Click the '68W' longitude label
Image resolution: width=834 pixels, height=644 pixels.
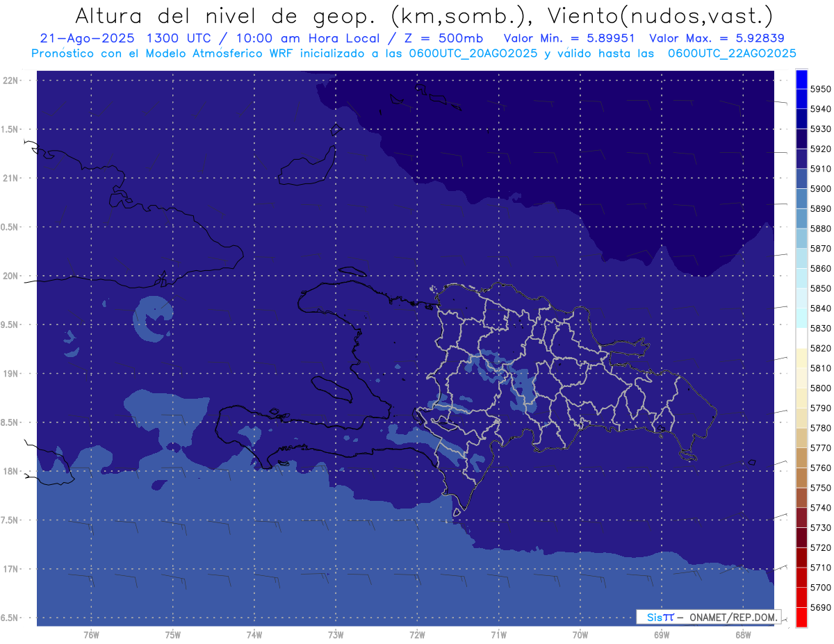[743, 635]
